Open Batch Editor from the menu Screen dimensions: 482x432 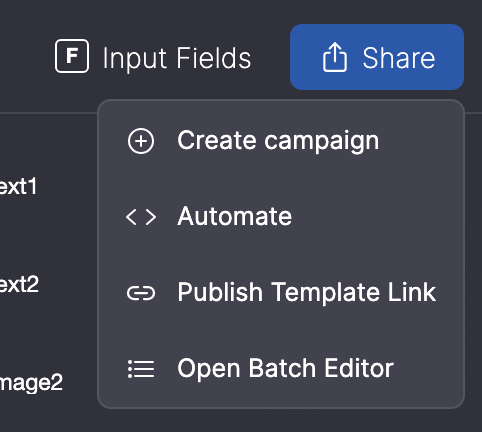click(281, 369)
